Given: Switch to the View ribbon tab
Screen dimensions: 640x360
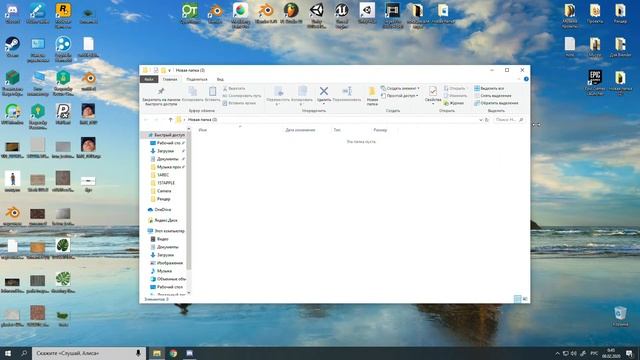Looking at the screenshot, I should [220, 79].
